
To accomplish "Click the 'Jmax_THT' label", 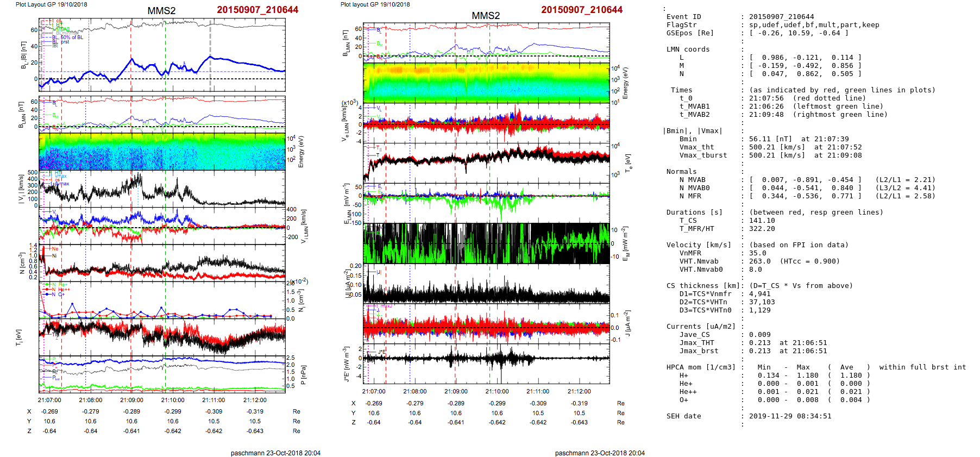I will pos(697,343).
